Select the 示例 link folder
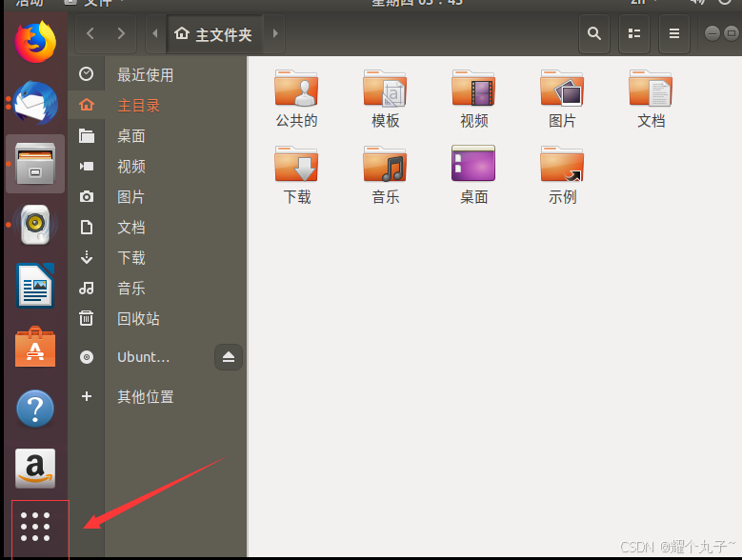Image resolution: width=742 pixels, height=560 pixels. (x=562, y=175)
